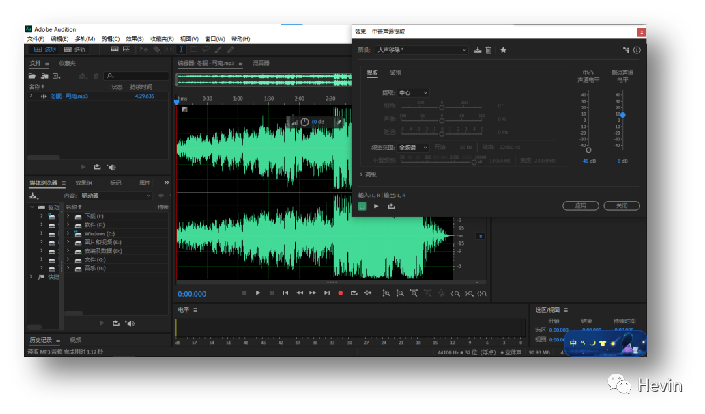Select the Lasso Selection tool
This screenshot has height=414, width=705.
(206, 49)
